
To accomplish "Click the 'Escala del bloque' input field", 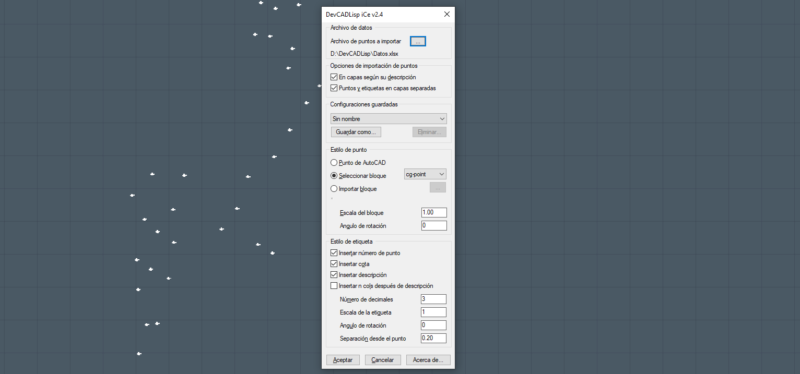I will (434, 213).
